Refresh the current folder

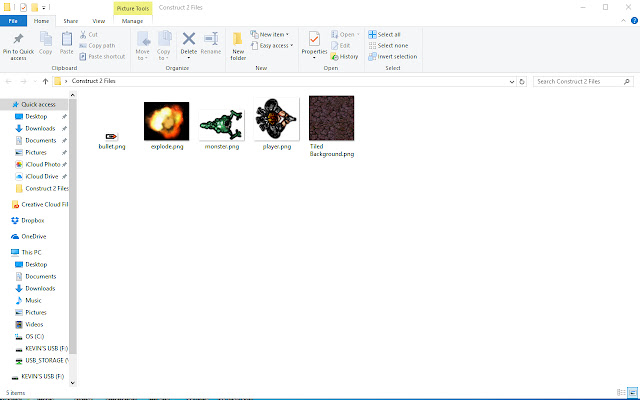pyautogui.click(x=522, y=82)
